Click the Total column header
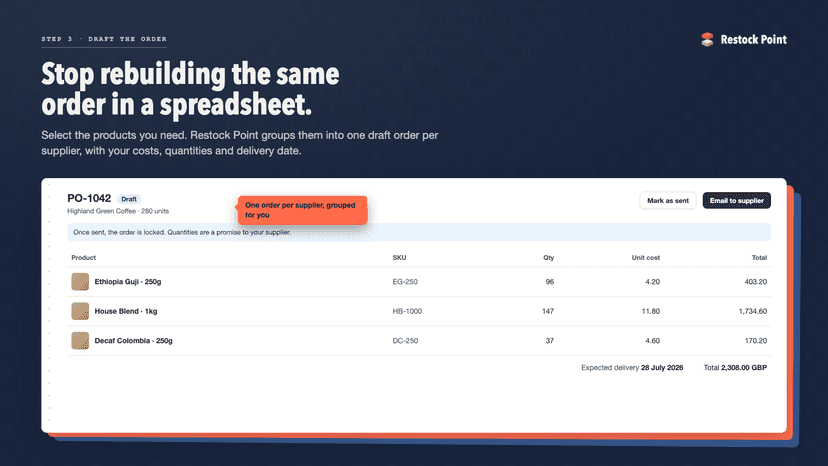The height and width of the screenshot is (466, 828). point(759,258)
